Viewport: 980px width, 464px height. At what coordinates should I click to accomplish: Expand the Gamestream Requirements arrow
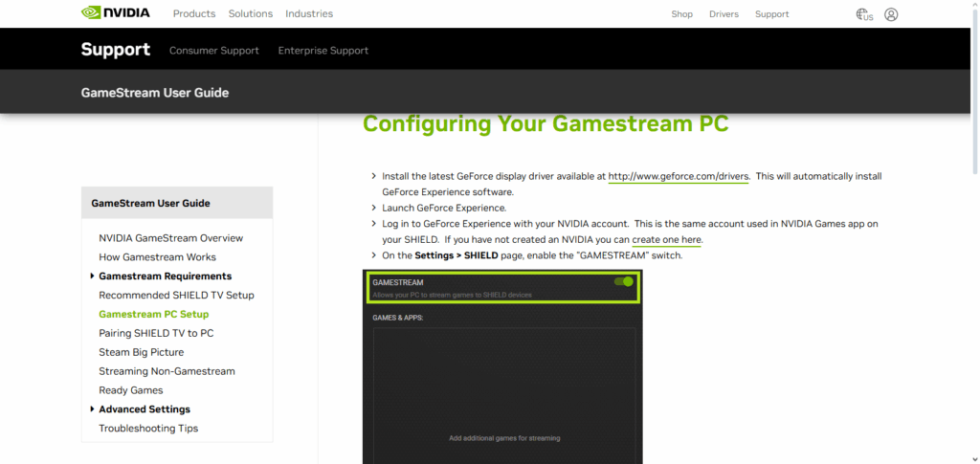pos(93,276)
